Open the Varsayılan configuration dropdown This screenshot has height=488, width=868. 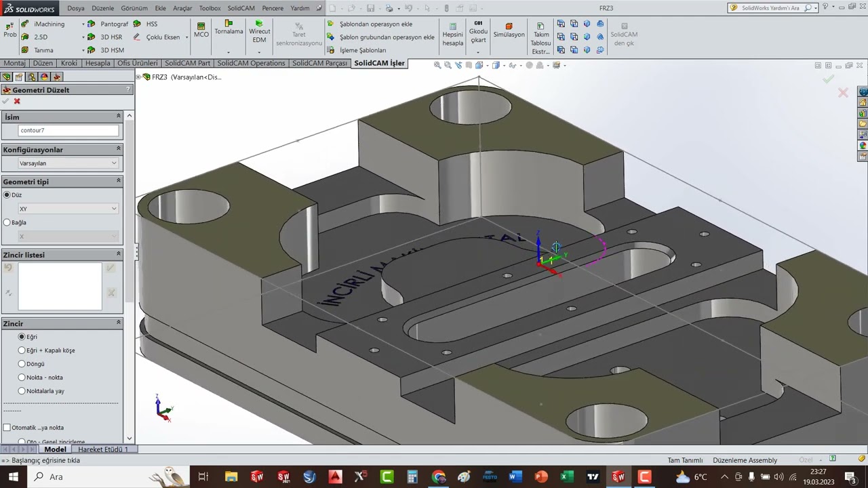[x=68, y=163]
